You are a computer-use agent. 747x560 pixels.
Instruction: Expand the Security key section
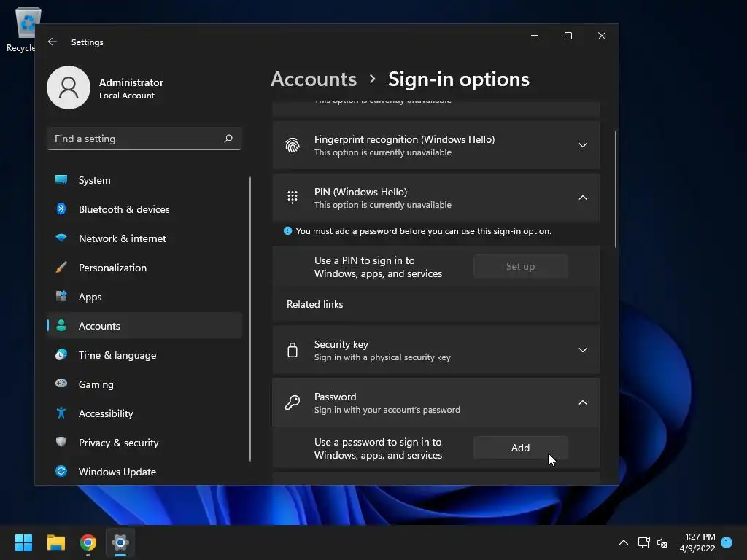pos(583,350)
